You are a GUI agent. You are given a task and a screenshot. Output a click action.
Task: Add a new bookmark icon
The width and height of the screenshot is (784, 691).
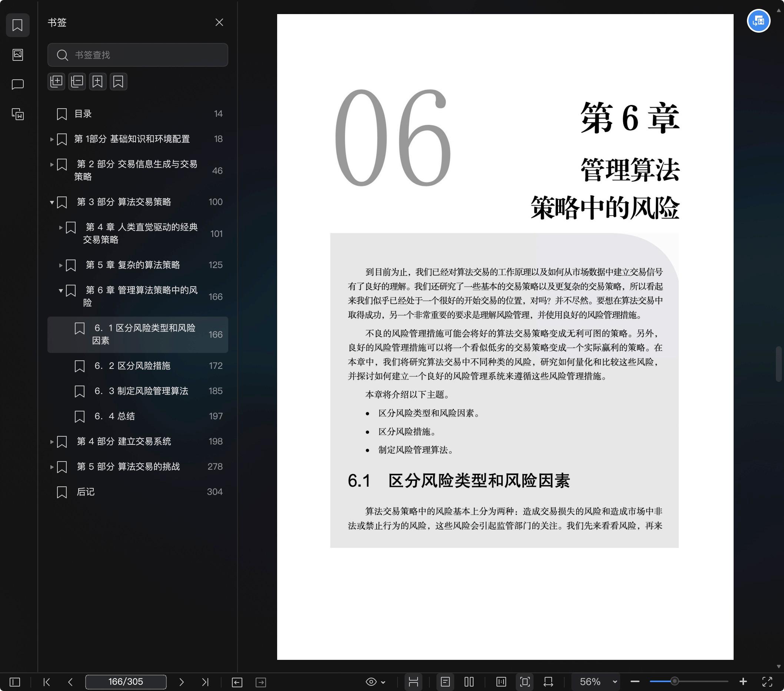98,81
